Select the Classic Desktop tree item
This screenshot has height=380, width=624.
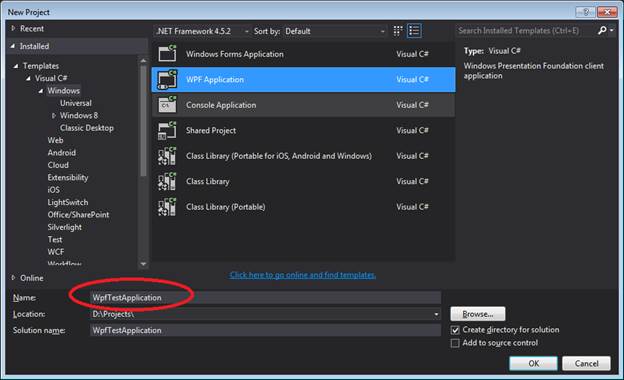click(87, 128)
